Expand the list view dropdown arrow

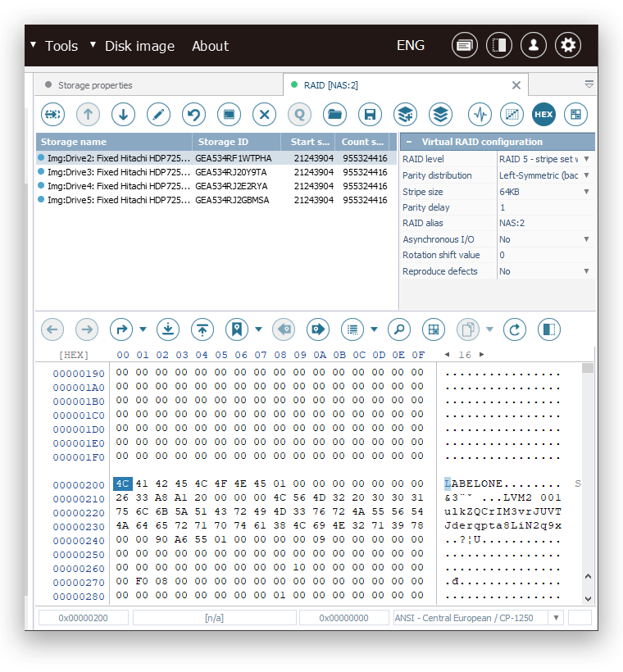click(x=375, y=329)
